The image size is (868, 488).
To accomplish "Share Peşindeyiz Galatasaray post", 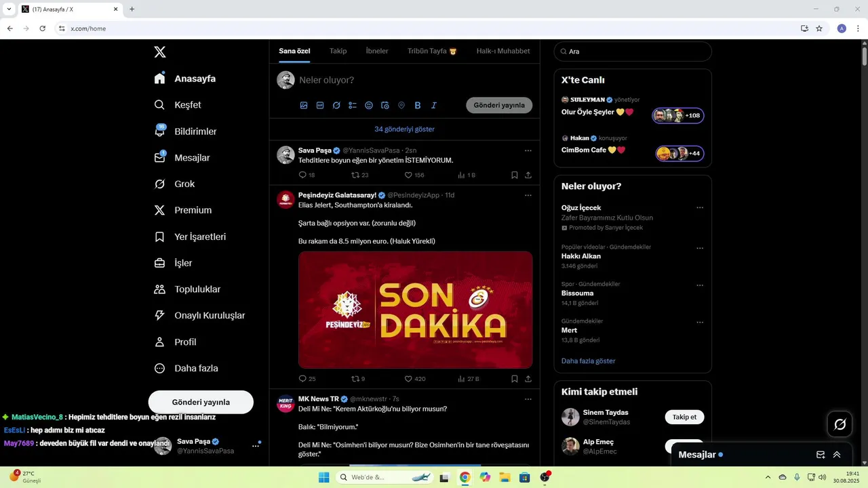I will click(x=528, y=379).
